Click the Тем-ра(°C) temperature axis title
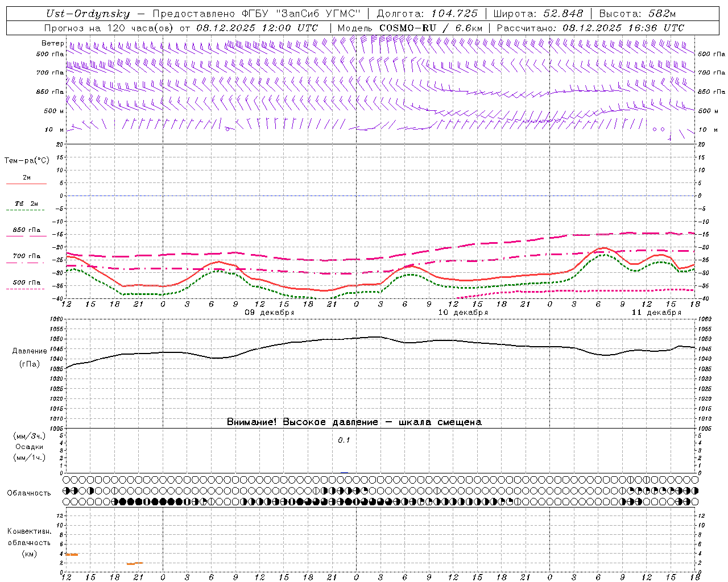The image size is (728, 582). [x=27, y=161]
